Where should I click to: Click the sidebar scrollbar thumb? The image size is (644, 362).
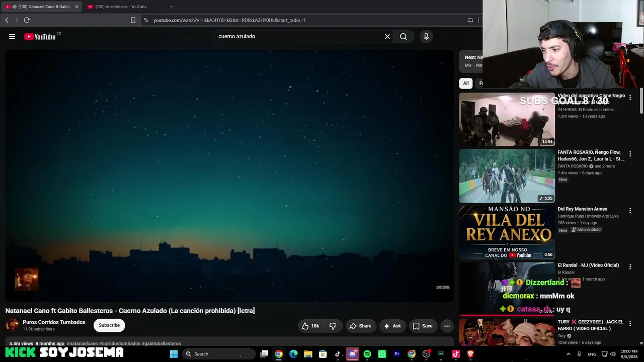pos(641,101)
